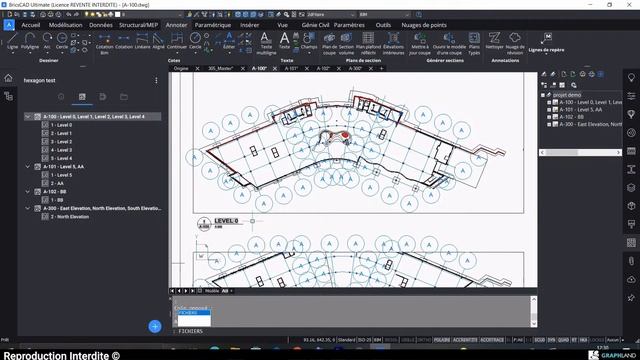The height and width of the screenshot is (360, 640).
Task: Choose the Linéaire dimension tool
Action: click(x=142, y=41)
